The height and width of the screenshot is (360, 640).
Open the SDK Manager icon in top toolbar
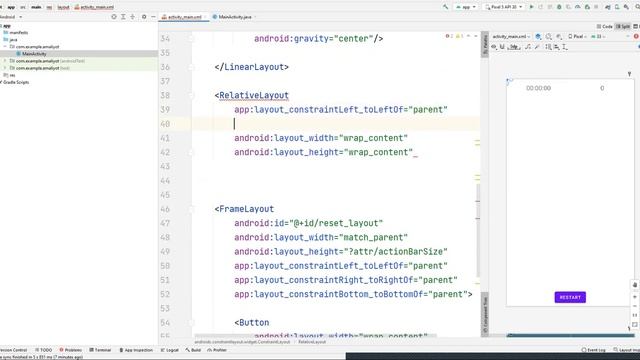click(x=626, y=7)
